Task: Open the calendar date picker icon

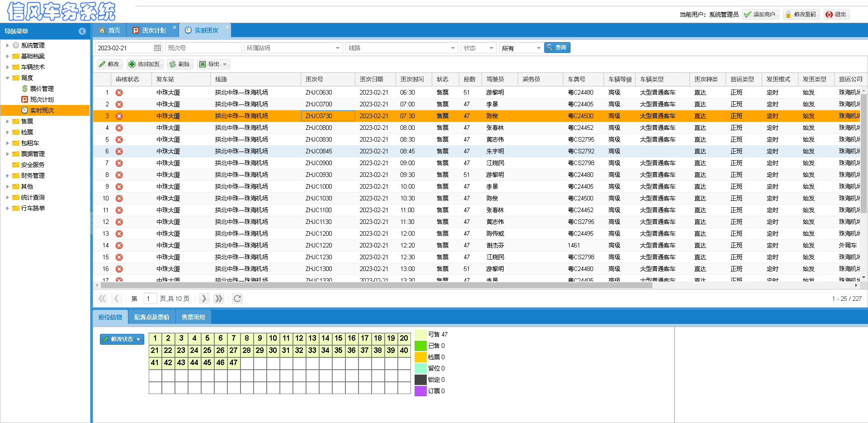Action: click(157, 48)
